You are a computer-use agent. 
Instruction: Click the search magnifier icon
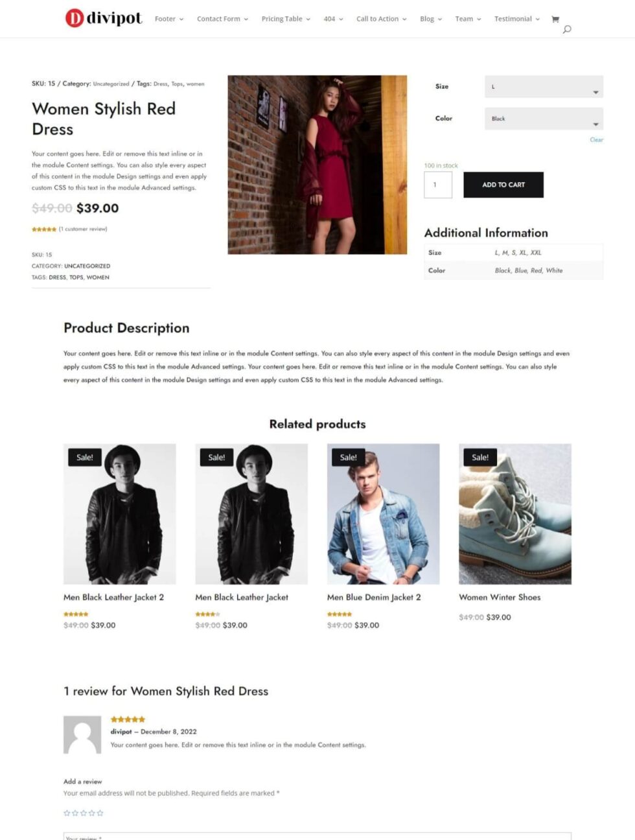[567, 29]
